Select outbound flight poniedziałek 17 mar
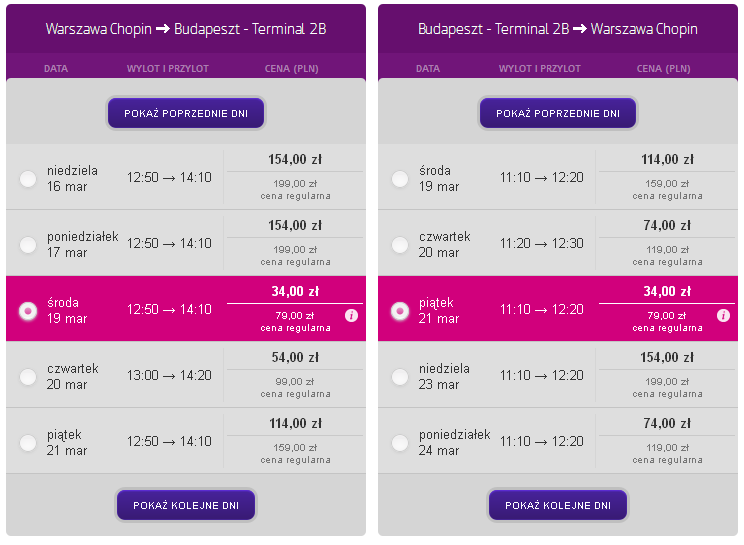 point(28,245)
